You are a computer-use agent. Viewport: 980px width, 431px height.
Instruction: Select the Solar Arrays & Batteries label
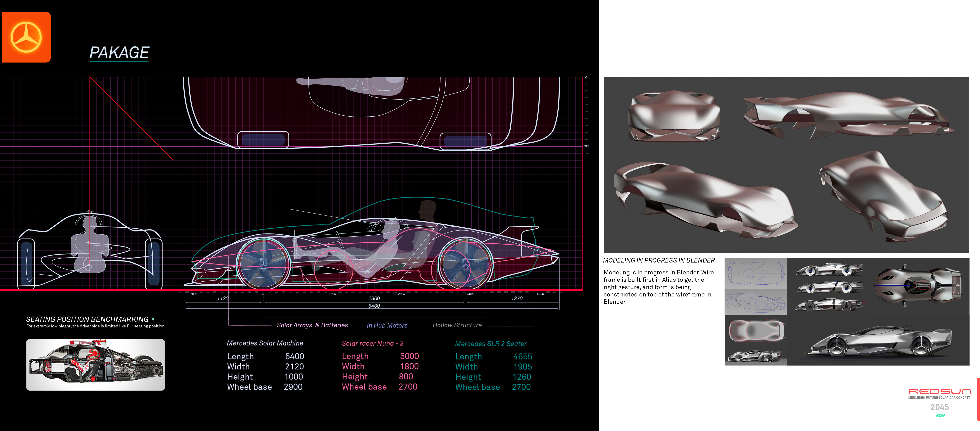pos(312,325)
